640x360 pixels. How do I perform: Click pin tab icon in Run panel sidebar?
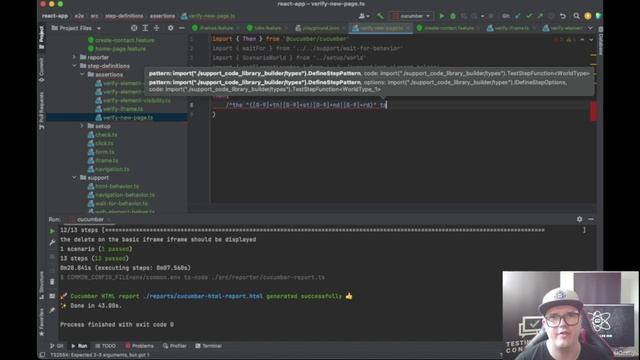point(52,311)
